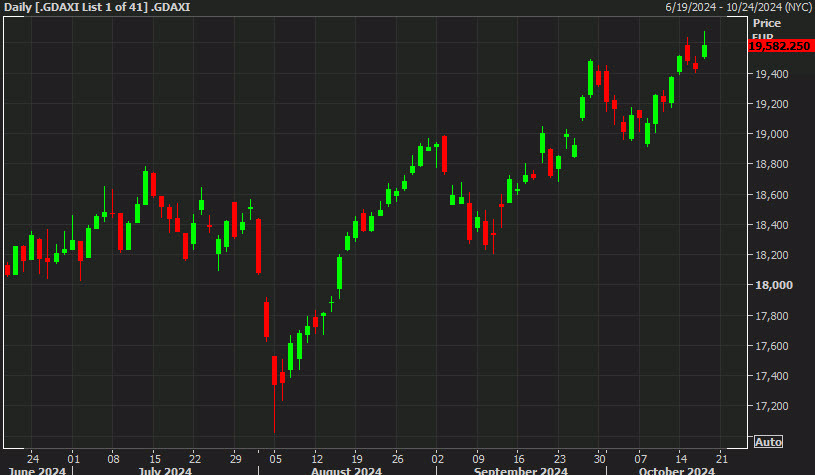Click the last green candle at the chart's right end

tap(704, 47)
